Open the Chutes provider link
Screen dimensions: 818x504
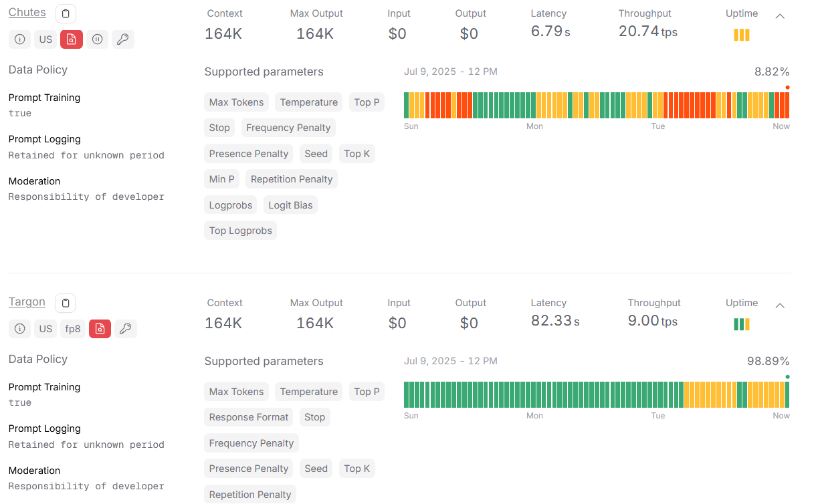27,12
